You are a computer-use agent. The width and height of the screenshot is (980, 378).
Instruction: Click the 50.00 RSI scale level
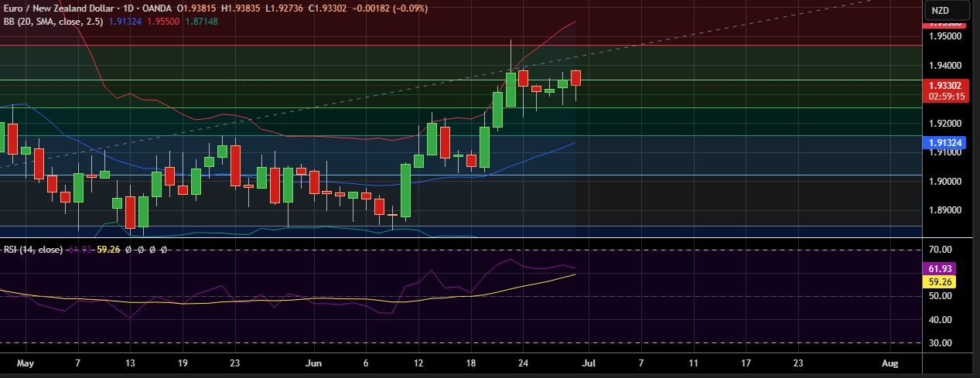click(941, 296)
